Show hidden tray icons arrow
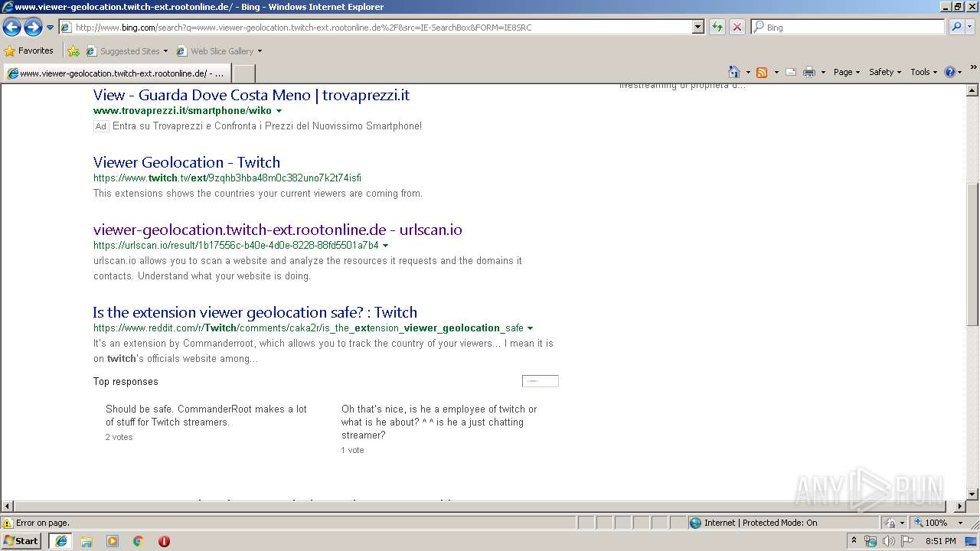The image size is (980, 551). 854,541
